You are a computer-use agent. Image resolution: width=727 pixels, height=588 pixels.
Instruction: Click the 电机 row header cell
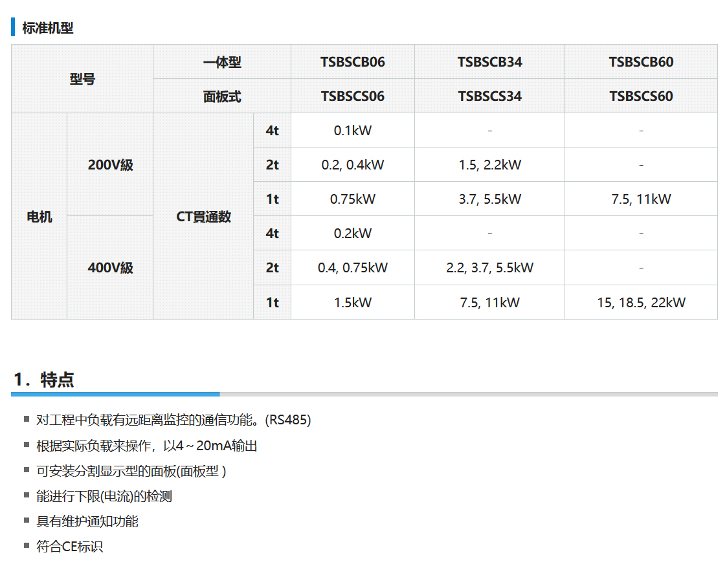pyautogui.click(x=39, y=216)
